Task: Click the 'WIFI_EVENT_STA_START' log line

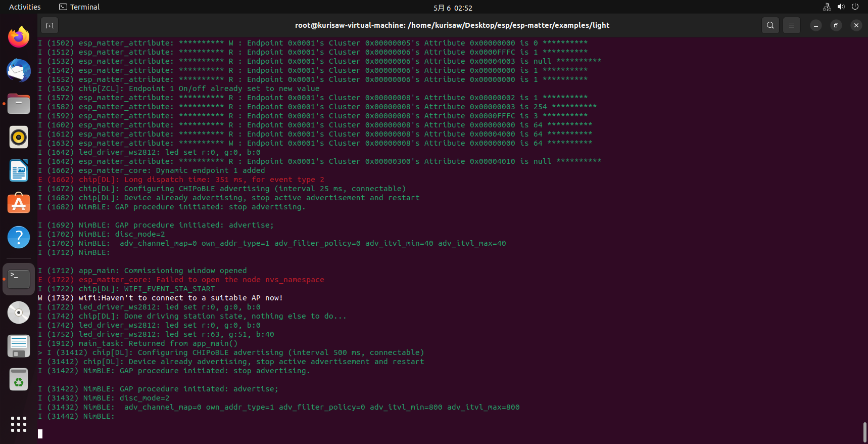Action: 126,289
